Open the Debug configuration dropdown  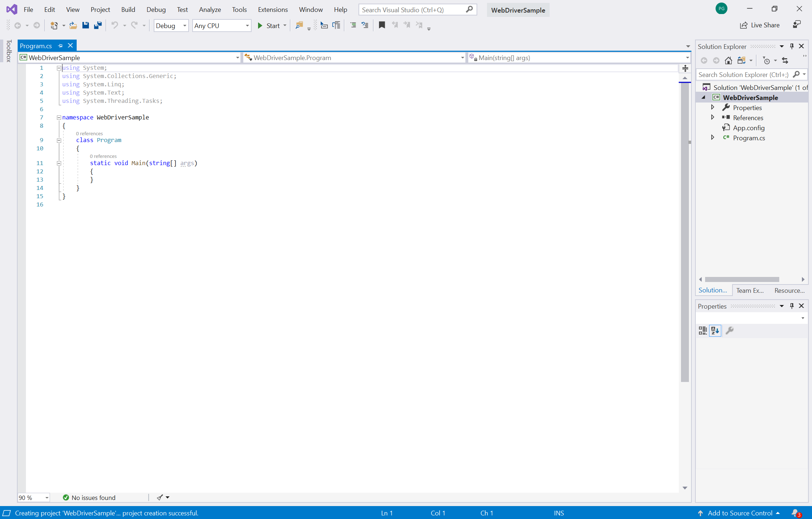click(171, 25)
